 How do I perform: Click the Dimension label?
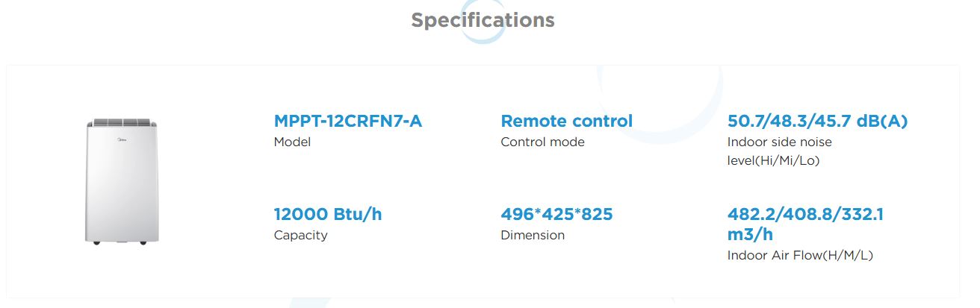pos(533,236)
